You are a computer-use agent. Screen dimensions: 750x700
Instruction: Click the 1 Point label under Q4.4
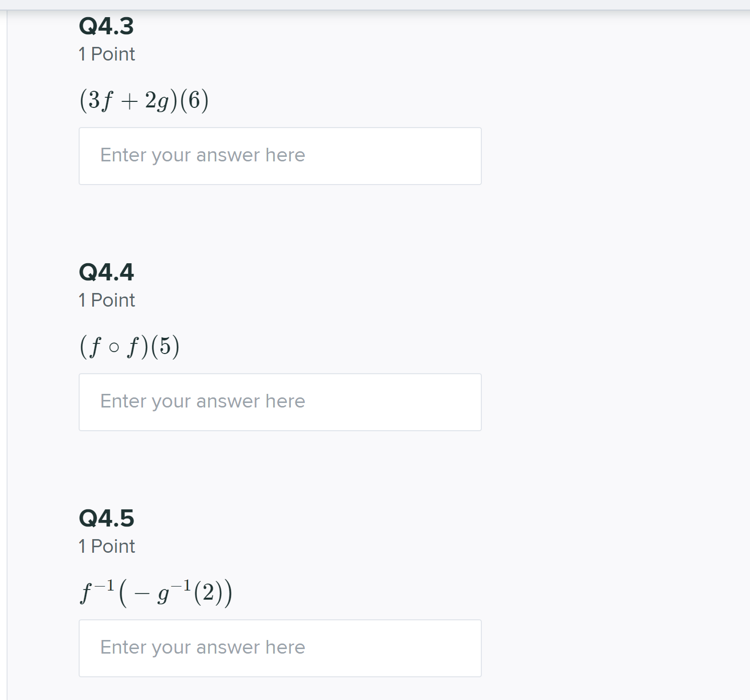(106, 300)
